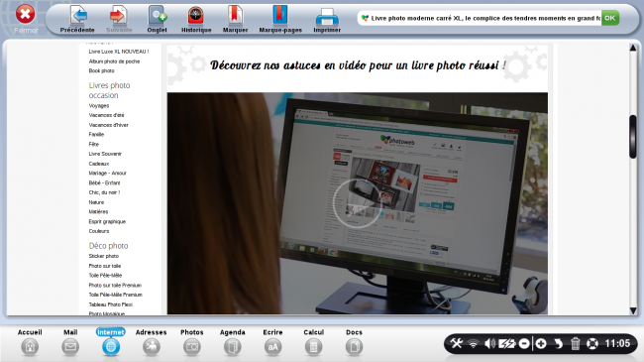This screenshot has height=362, width=644.
Task: Go forward with the Suivante arrow
Action: [x=119, y=19]
